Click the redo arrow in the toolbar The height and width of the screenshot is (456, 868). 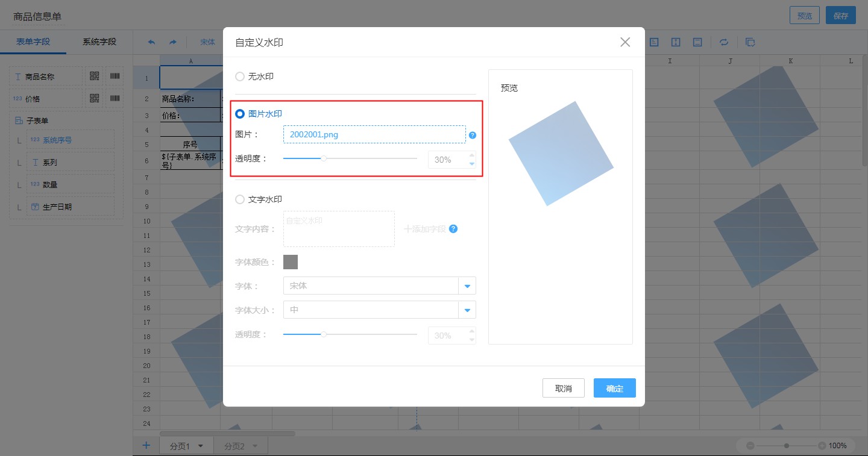(173, 42)
